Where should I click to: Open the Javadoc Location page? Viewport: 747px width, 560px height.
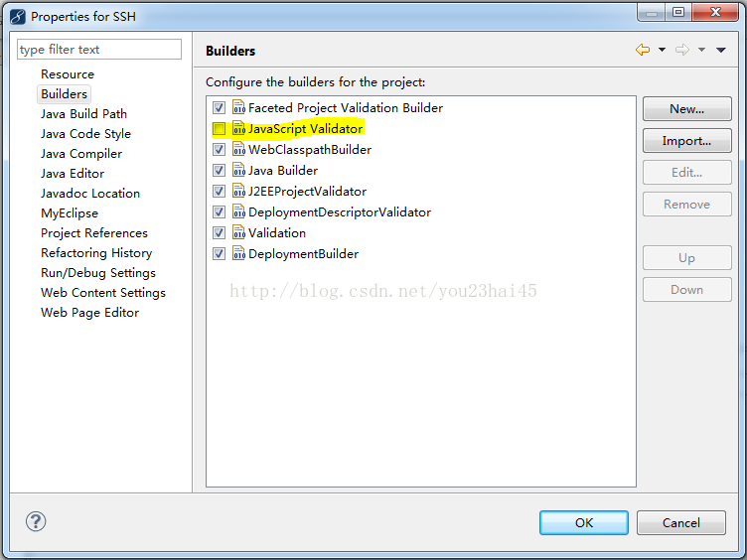point(90,194)
